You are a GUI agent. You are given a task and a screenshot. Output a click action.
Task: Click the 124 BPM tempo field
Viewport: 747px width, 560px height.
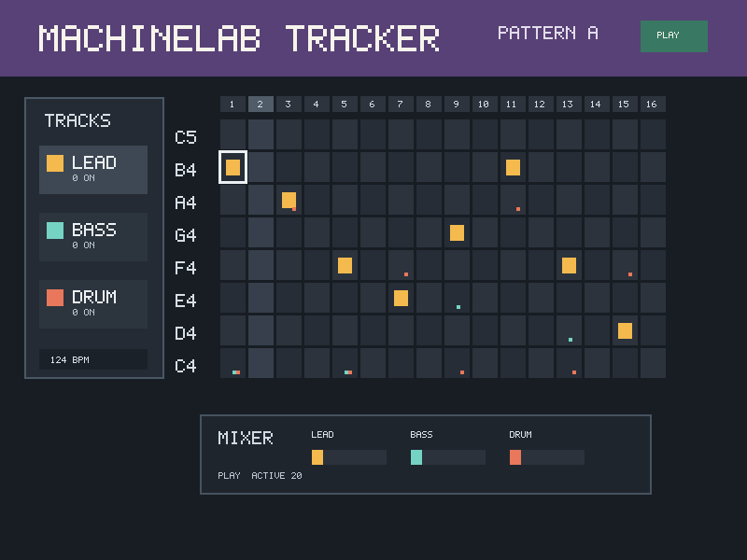(x=93, y=359)
